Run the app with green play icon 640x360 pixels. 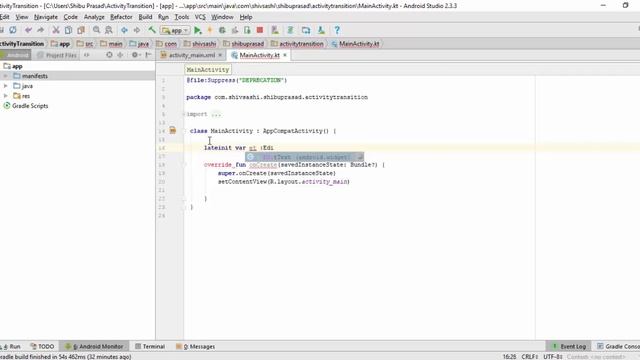[198, 30]
